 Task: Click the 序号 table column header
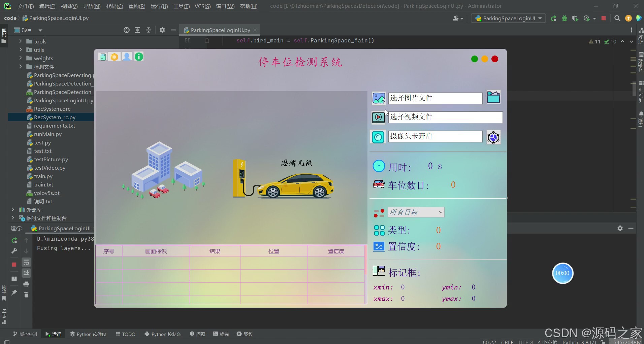[x=109, y=251]
